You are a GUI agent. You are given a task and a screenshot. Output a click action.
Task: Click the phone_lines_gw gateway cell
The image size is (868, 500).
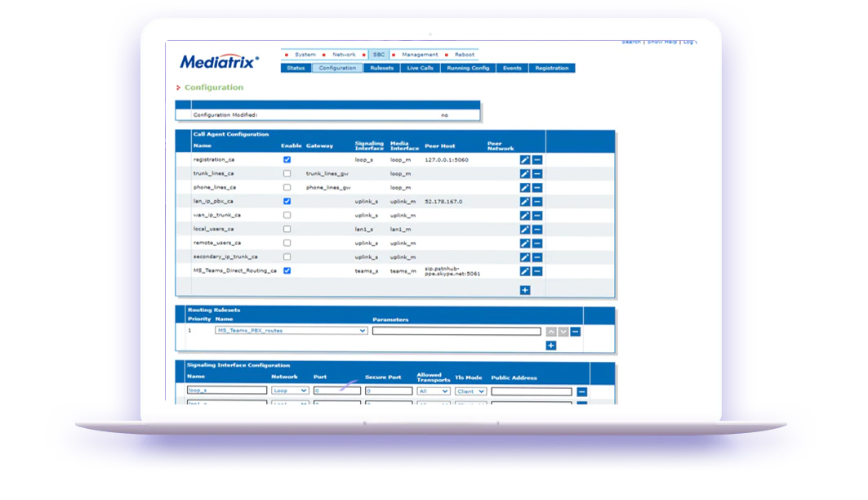click(328, 188)
